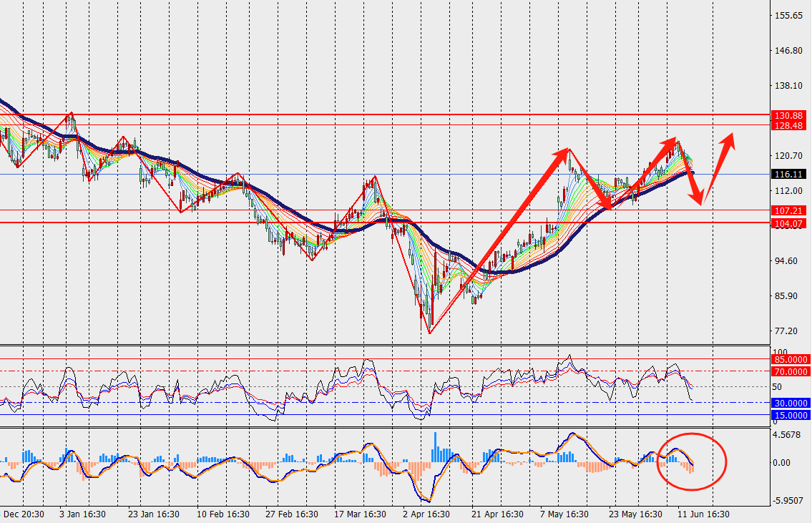Click the 23 Jan 16:30 date label
Screen dimensions: 812x523
click(x=154, y=514)
